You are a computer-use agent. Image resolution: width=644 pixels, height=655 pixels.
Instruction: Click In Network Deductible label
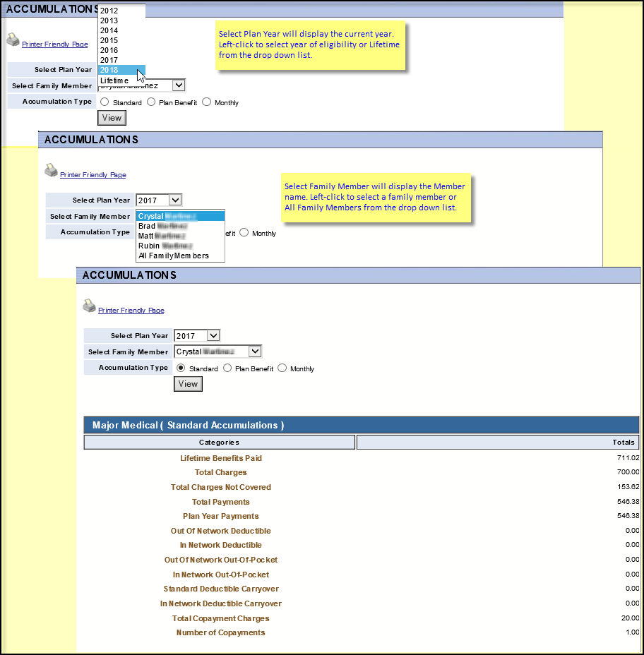(x=220, y=545)
